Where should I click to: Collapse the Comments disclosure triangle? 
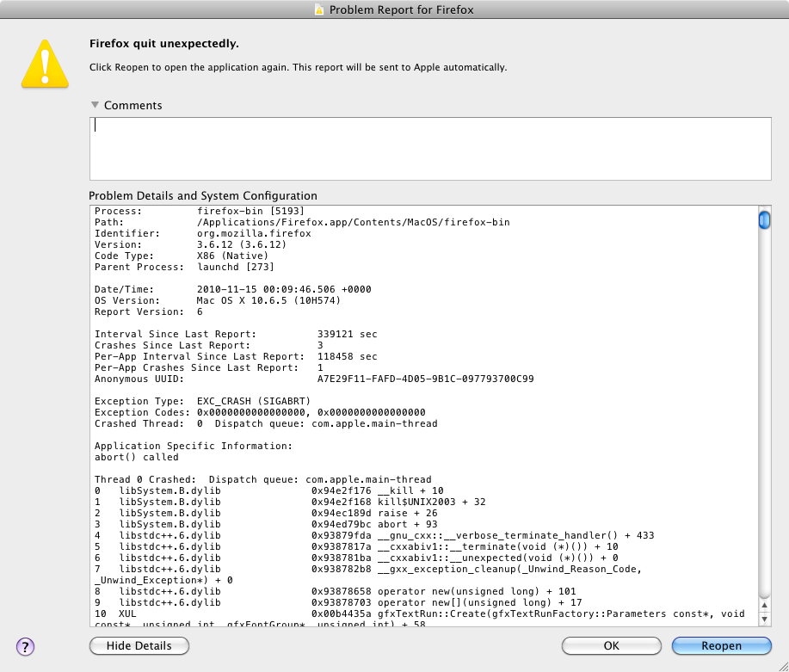pos(95,105)
